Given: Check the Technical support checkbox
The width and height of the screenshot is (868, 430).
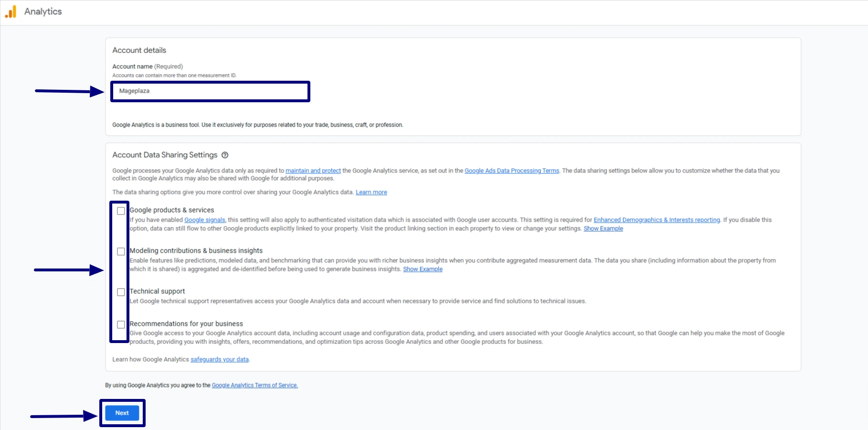Looking at the screenshot, I should click(x=121, y=292).
